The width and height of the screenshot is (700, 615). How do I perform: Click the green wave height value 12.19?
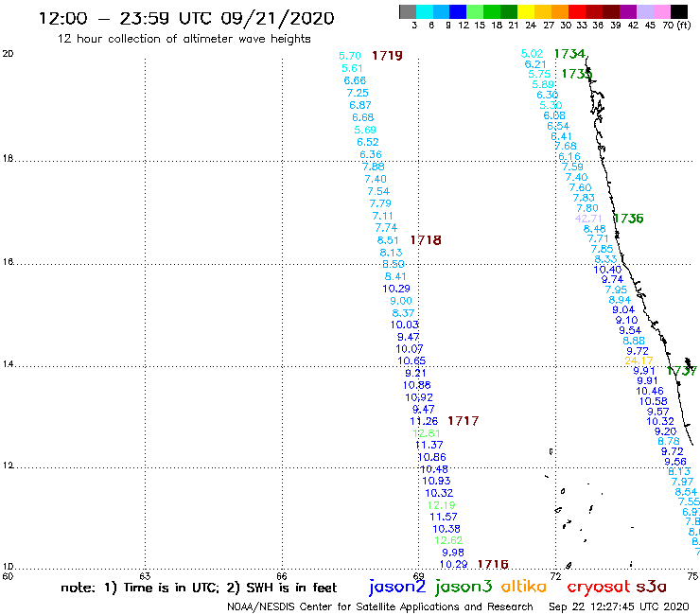pos(441,505)
